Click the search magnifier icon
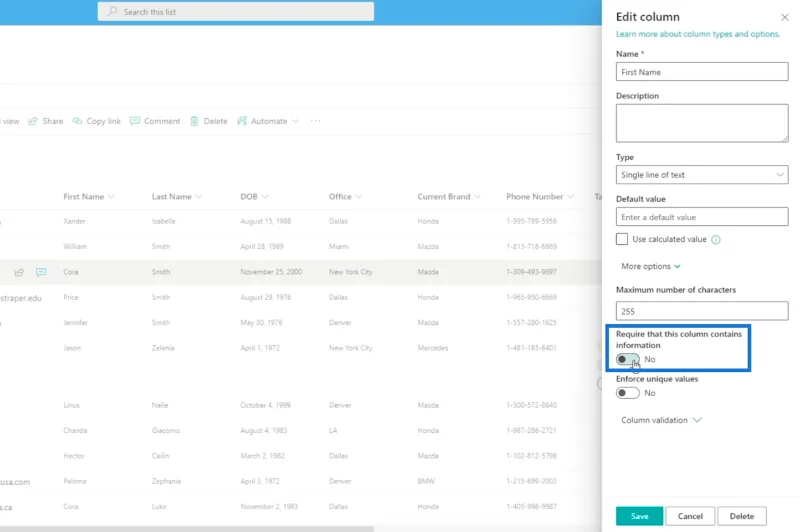 click(112, 11)
